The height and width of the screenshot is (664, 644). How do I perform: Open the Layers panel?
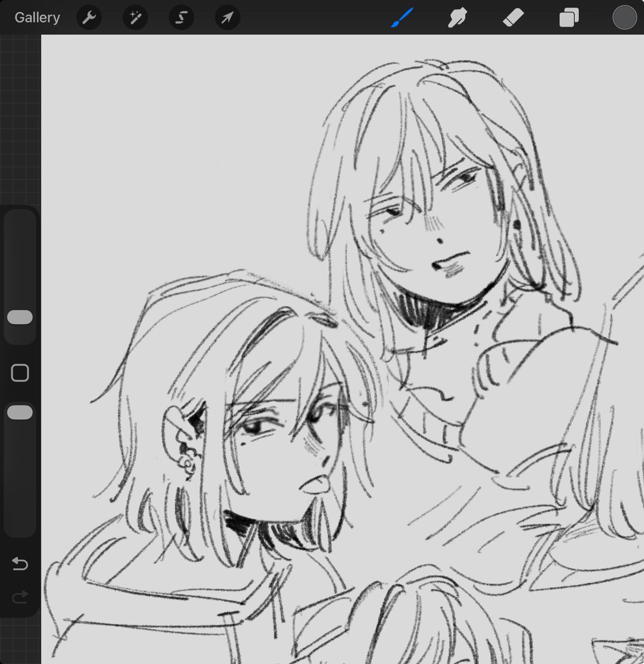tap(569, 18)
